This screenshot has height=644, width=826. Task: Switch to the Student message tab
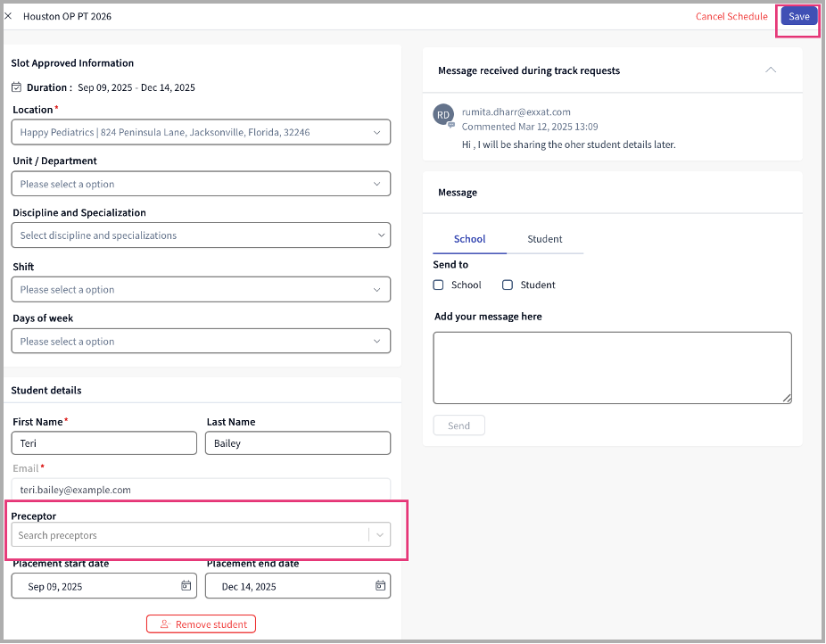(544, 239)
